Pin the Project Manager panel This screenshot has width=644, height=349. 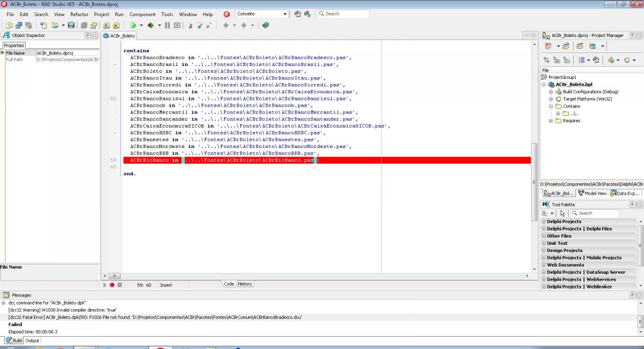pos(632,35)
